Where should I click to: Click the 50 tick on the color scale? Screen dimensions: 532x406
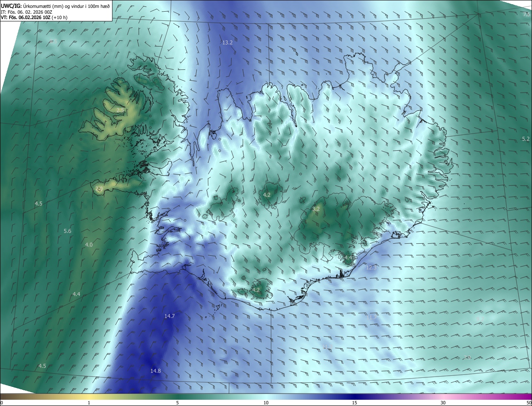[529, 403]
